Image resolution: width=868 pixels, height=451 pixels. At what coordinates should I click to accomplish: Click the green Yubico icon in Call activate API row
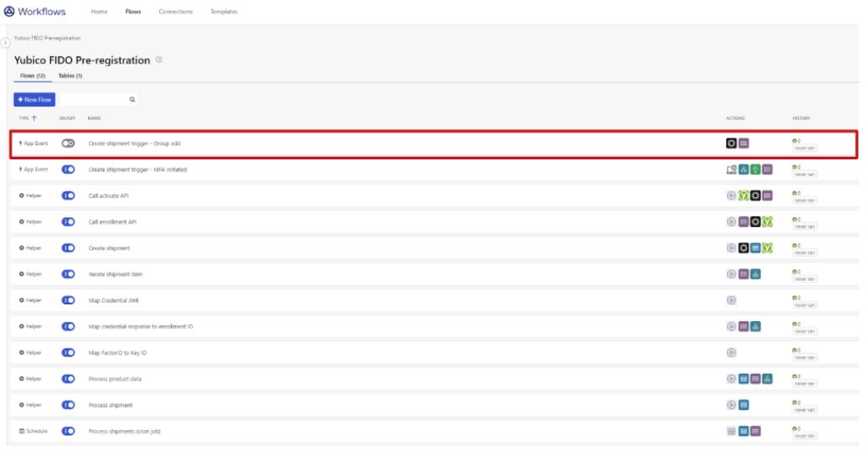pos(743,195)
